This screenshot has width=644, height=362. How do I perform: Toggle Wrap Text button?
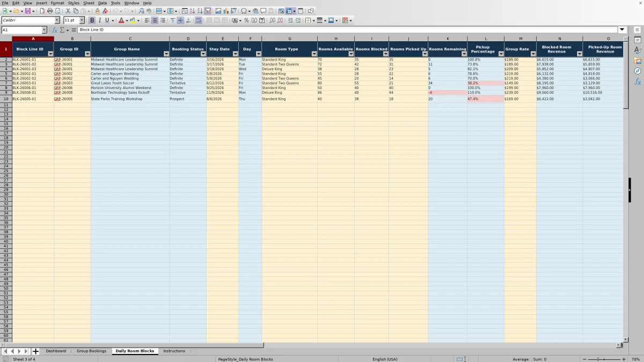(199, 20)
